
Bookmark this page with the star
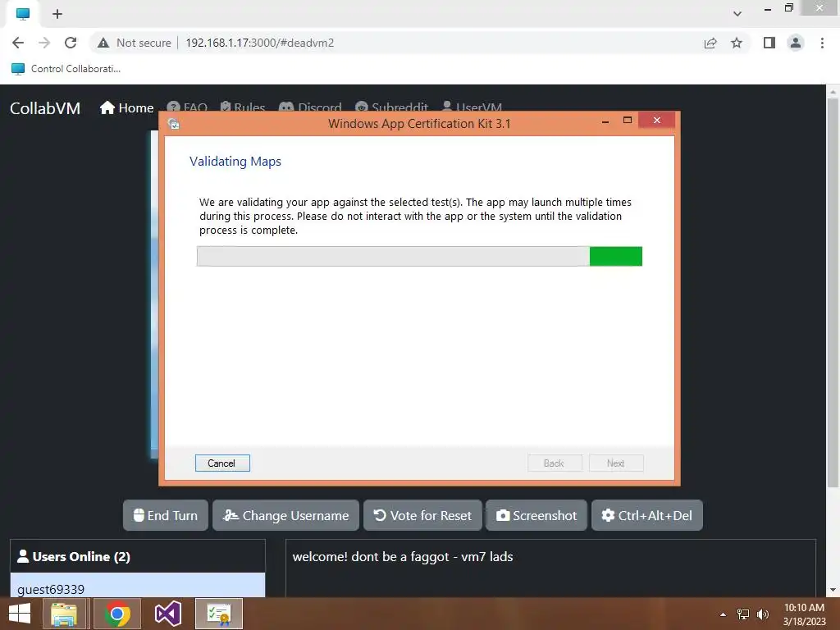[737, 43]
